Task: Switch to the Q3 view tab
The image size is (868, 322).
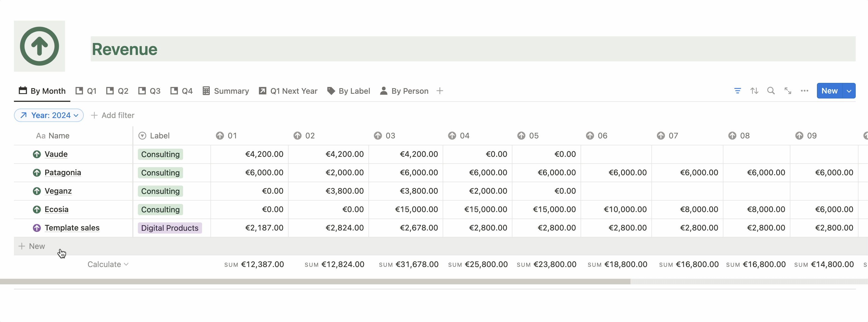Action: 149,91
